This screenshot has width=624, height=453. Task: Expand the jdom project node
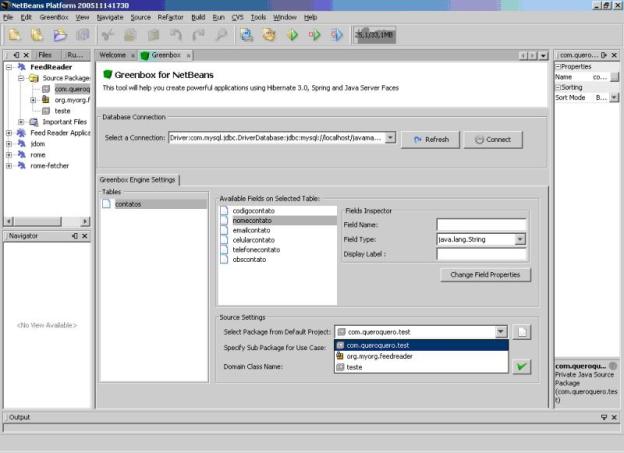[x=9, y=143]
